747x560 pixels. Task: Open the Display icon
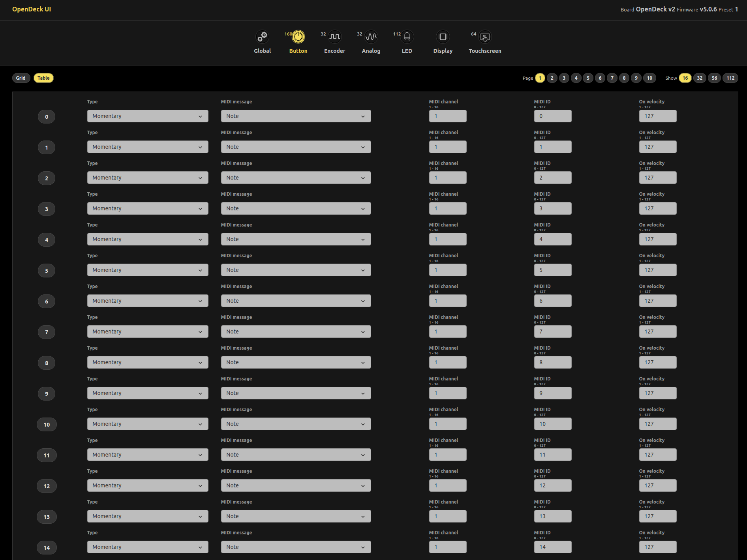[x=443, y=37]
